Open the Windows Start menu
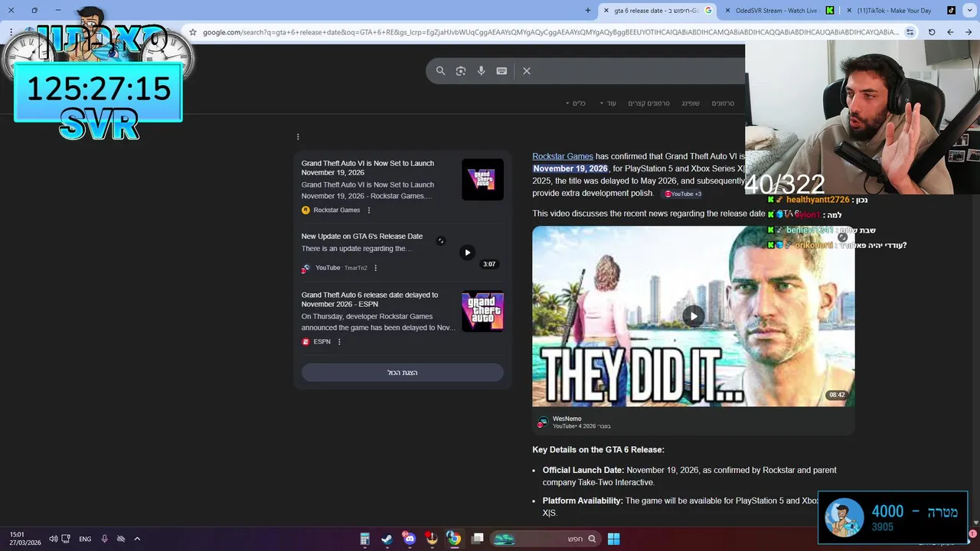This screenshot has height=551, width=980. coord(613,539)
